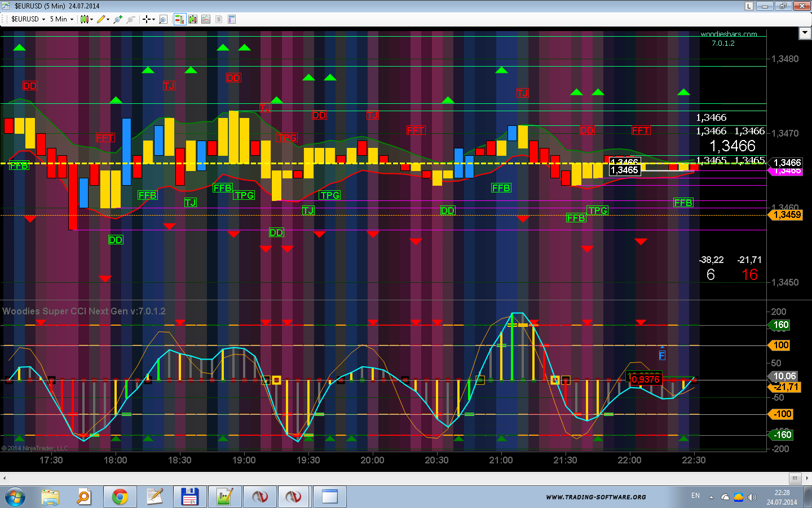This screenshot has width=812, height=508.
Task: Click the orange 1,3459 price marker
Action: coord(786,214)
